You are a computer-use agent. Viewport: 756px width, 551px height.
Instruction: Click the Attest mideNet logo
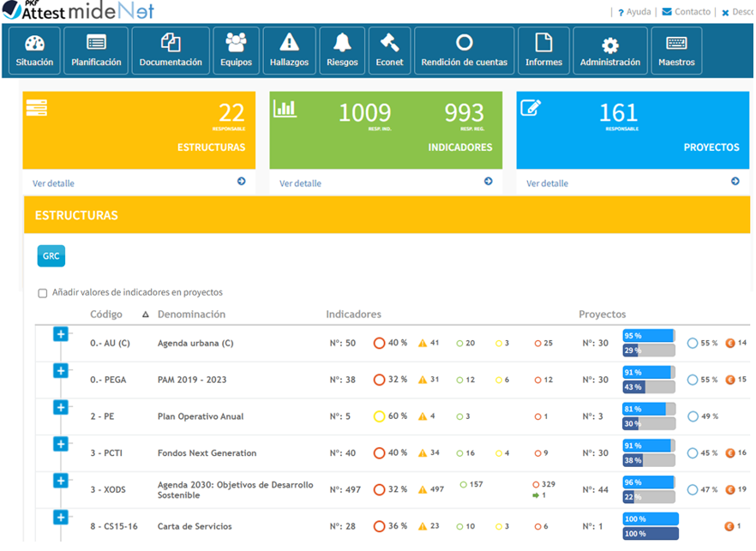[x=78, y=10]
